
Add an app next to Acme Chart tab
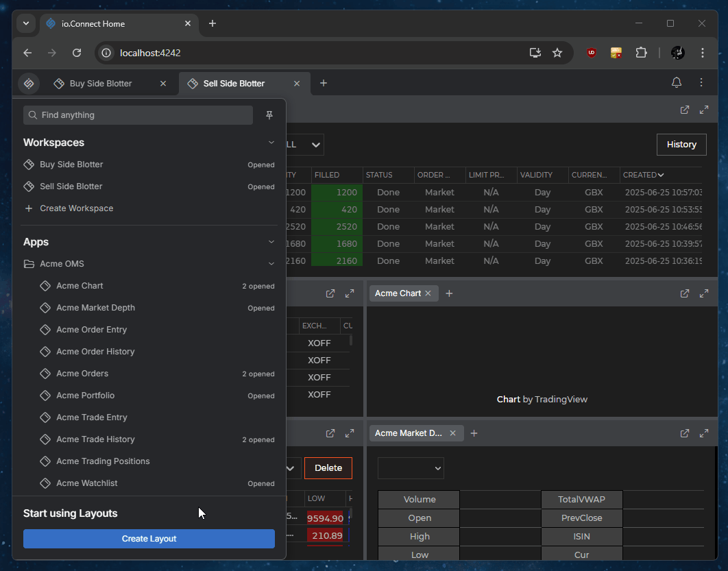point(449,293)
